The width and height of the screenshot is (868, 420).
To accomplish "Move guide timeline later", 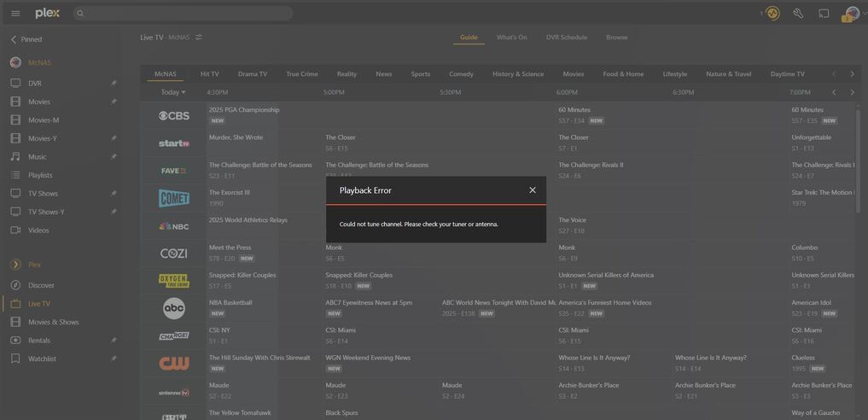I will click(852, 92).
